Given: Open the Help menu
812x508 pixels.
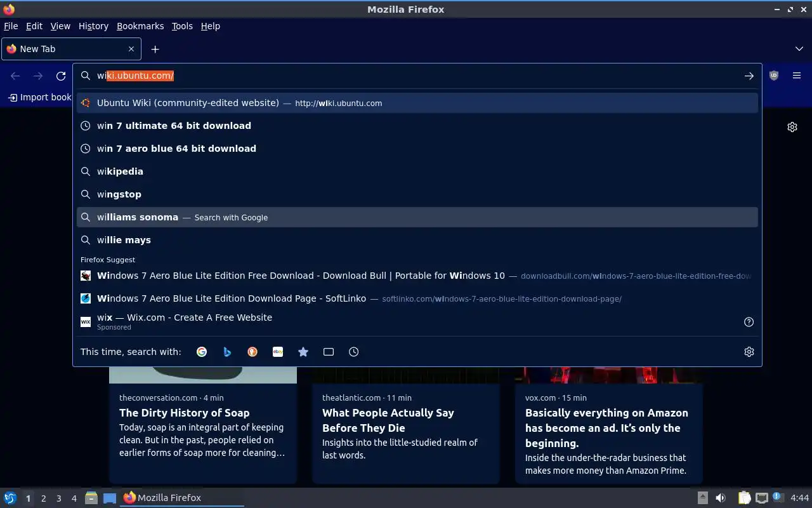Looking at the screenshot, I should [x=211, y=26].
